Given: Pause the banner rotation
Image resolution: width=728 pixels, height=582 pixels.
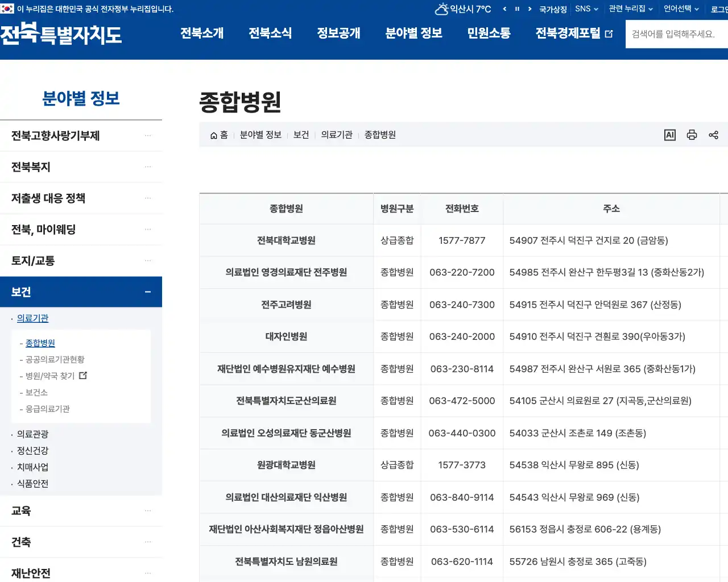Looking at the screenshot, I should pos(516,9).
